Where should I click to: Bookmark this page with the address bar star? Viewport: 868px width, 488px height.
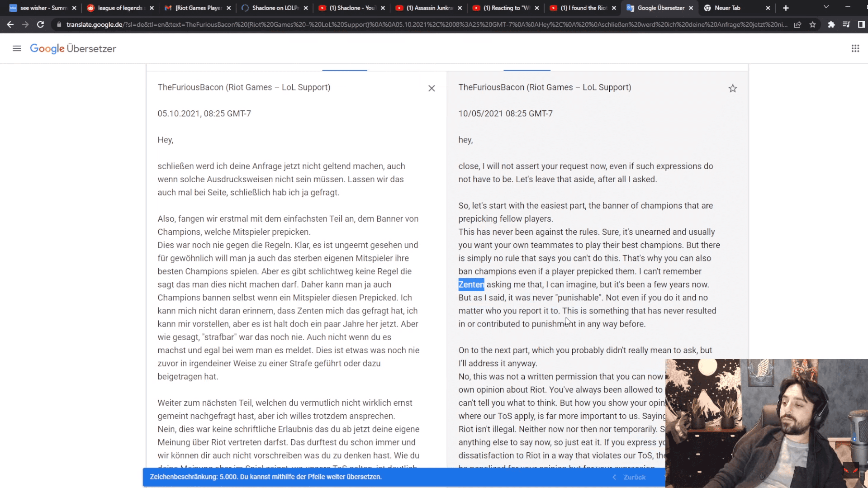tap(812, 24)
